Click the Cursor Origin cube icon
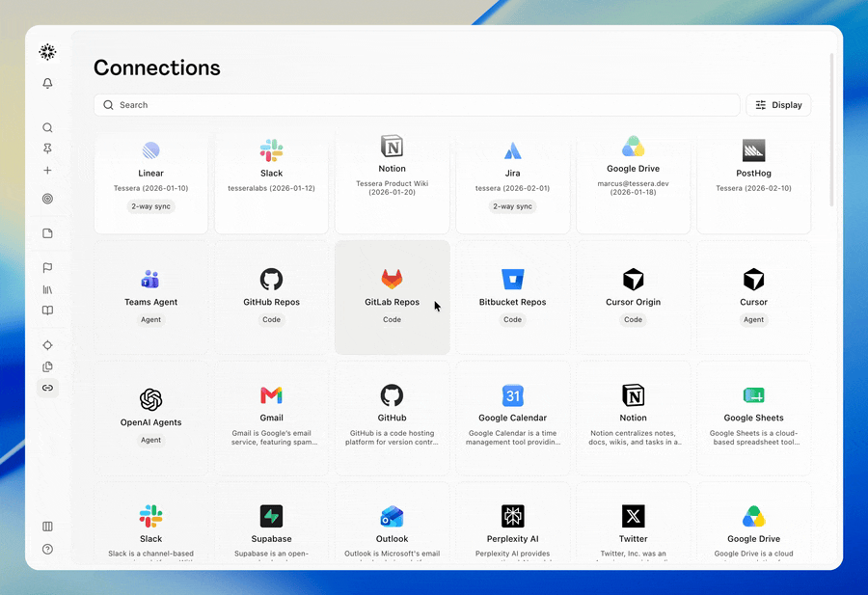868x595 pixels. [x=634, y=280]
